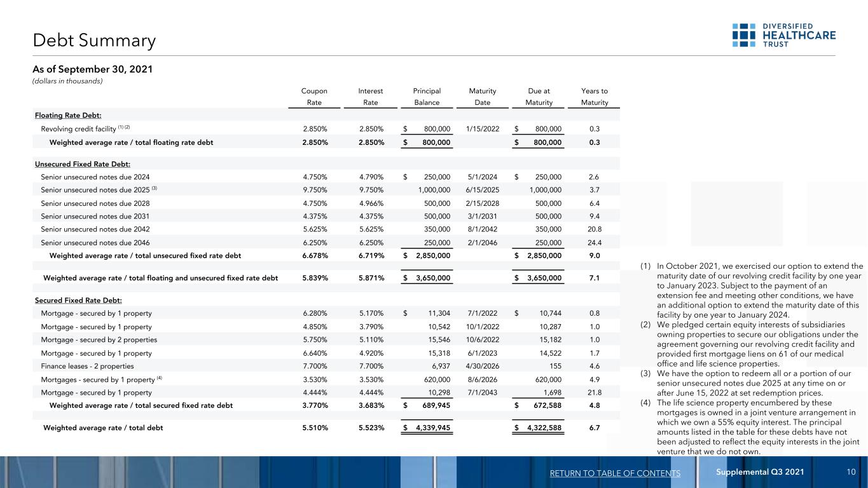The width and height of the screenshot is (868, 488).
Task: Click the total debt principal value 4,339,945
Action: tap(432, 428)
